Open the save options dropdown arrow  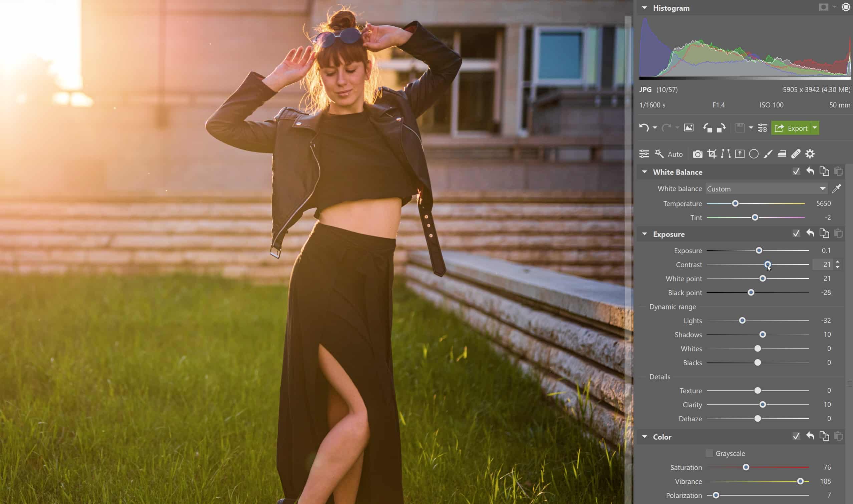751,128
